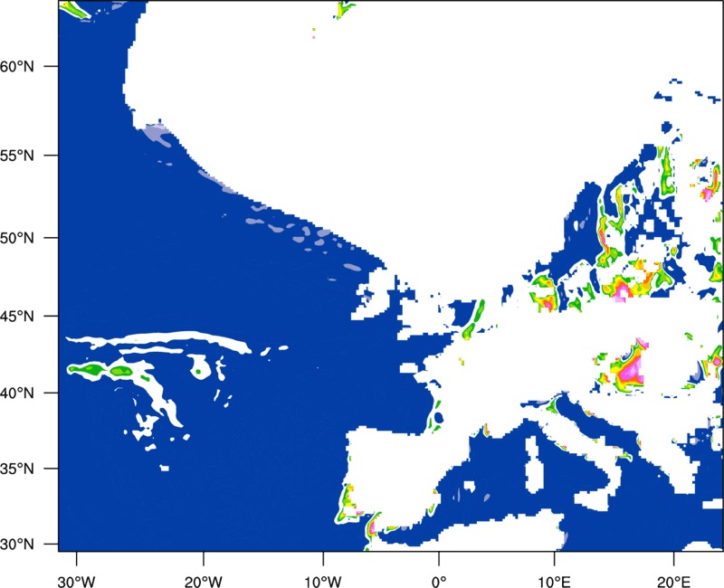724x588 pixels.
Task: Click the 10°W longitude label
Action: 323,582
